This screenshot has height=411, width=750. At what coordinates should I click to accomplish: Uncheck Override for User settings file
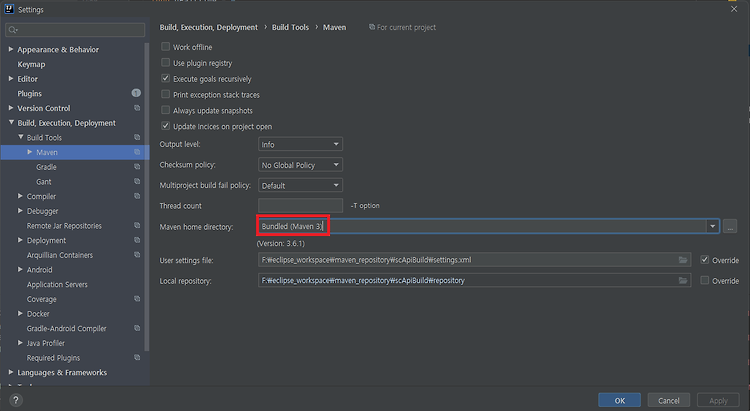(x=705, y=260)
